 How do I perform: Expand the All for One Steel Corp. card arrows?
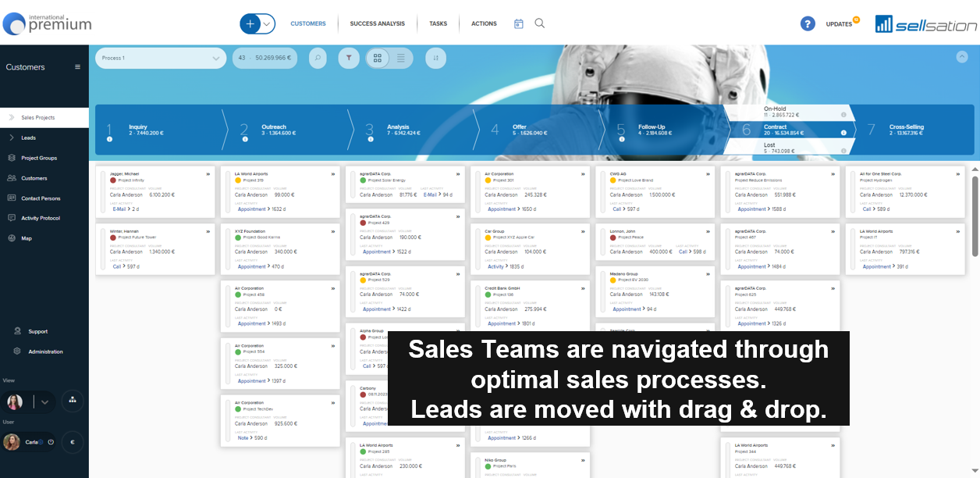(957, 174)
